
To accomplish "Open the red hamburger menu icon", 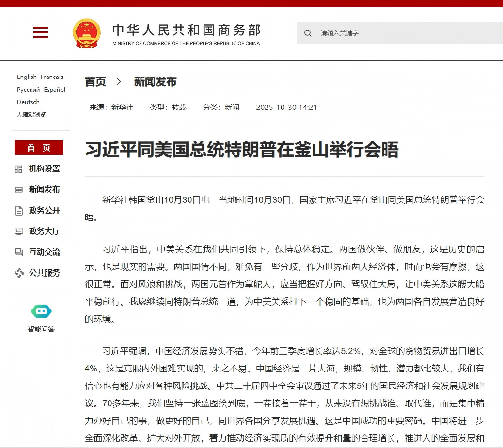I will point(41,33).
